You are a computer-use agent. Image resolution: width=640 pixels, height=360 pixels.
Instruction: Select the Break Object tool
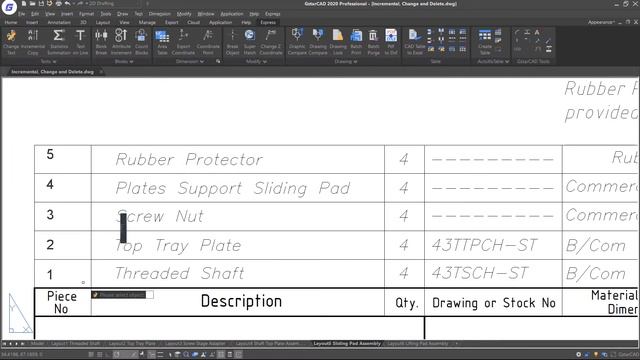click(x=233, y=42)
